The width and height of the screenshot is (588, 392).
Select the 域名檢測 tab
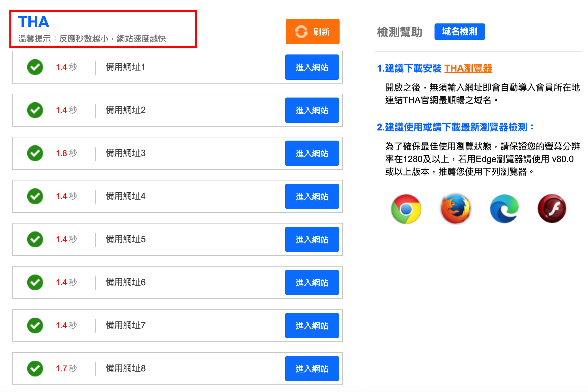(460, 32)
